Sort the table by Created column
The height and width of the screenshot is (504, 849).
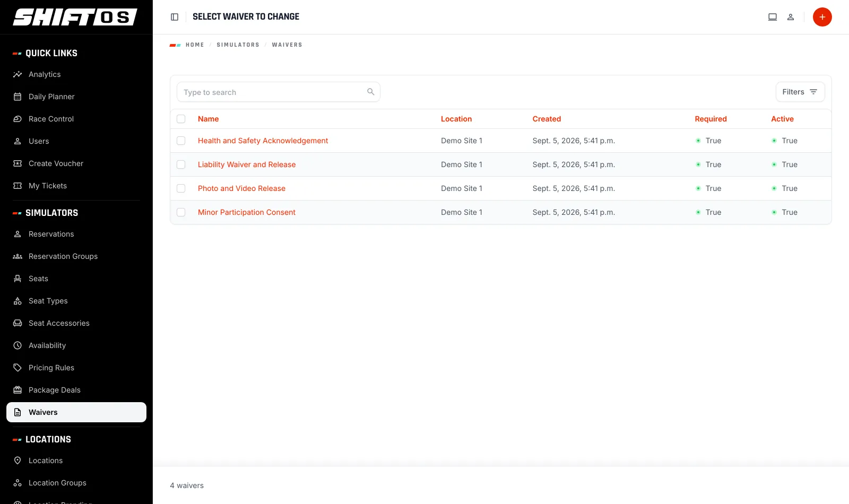coord(547,119)
